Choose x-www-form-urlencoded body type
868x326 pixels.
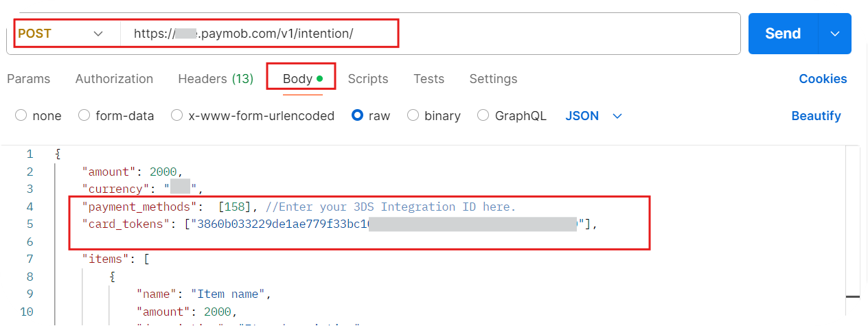177,116
